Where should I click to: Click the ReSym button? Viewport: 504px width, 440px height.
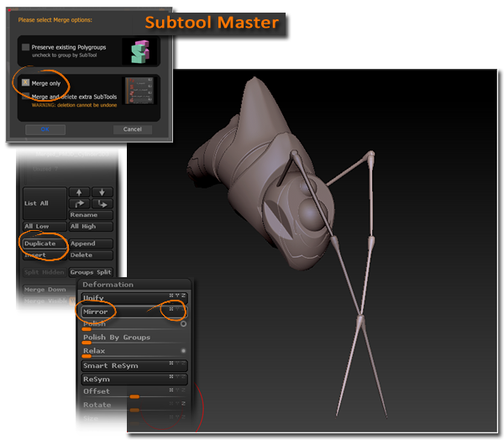[x=134, y=380]
